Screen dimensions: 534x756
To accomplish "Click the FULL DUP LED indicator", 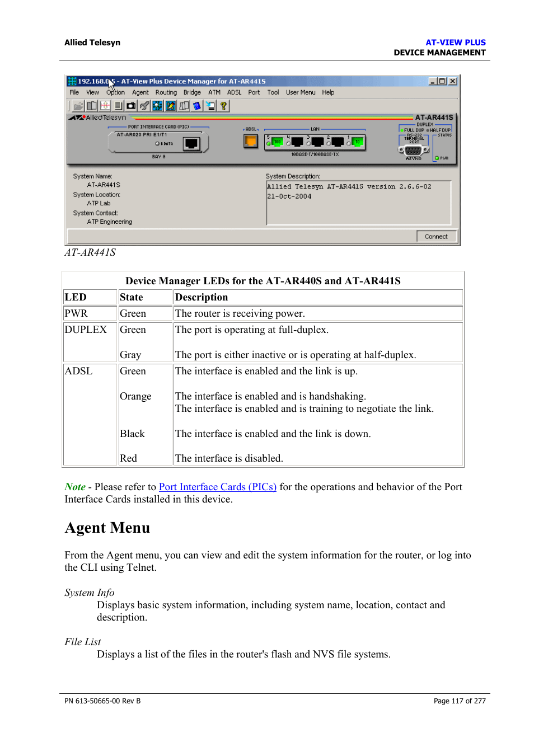I will coord(402,130).
